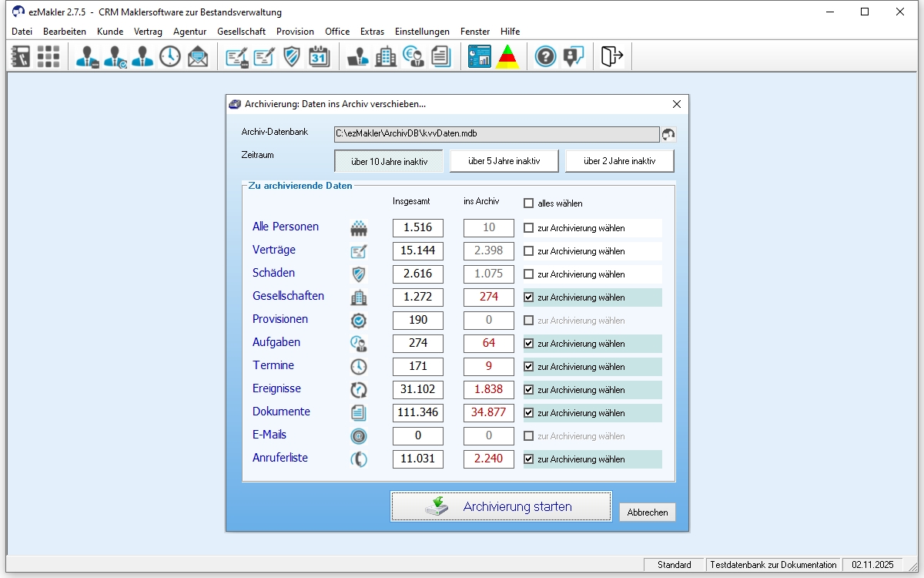The image size is (924, 578).
Task: Select 'über 5 Jahre inaktiv' period
Action: pos(504,161)
